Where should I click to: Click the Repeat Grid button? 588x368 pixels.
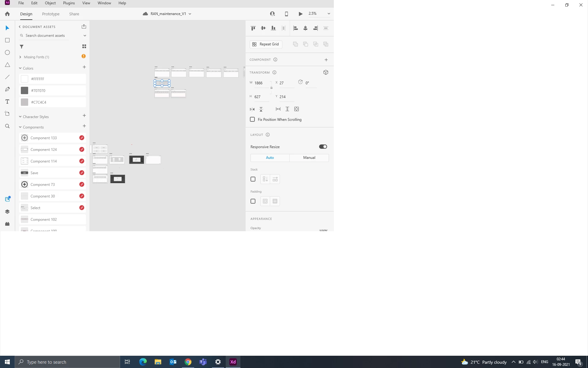(x=266, y=44)
